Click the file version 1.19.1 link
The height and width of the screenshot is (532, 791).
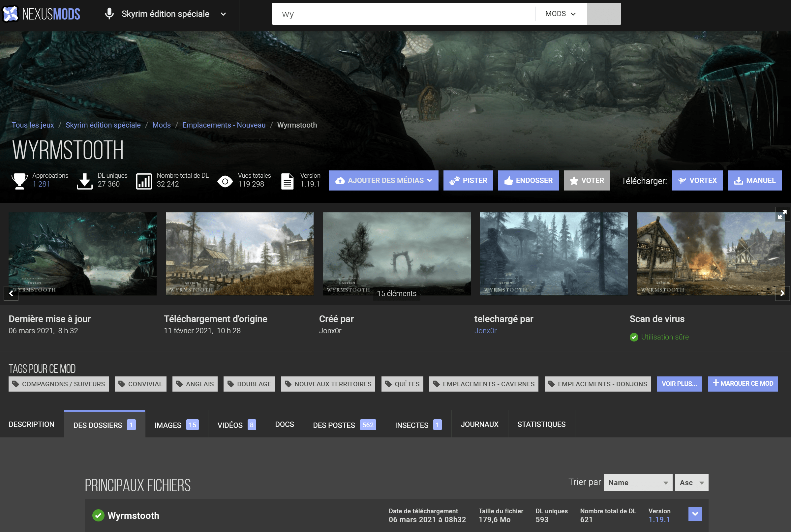(659, 519)
